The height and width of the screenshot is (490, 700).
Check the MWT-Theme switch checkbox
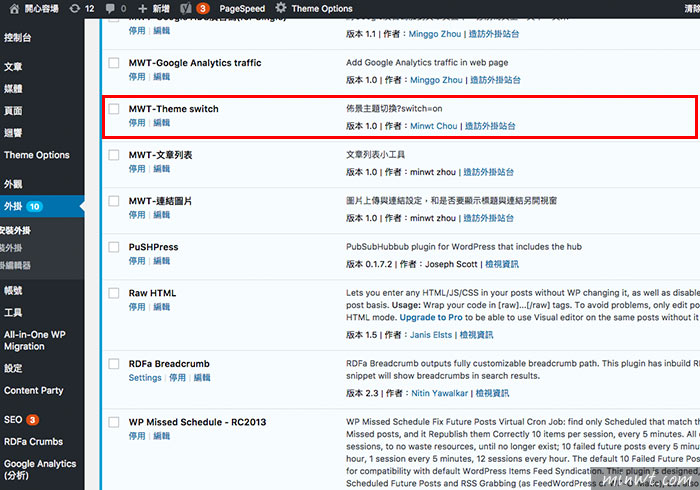coord(114,108)
